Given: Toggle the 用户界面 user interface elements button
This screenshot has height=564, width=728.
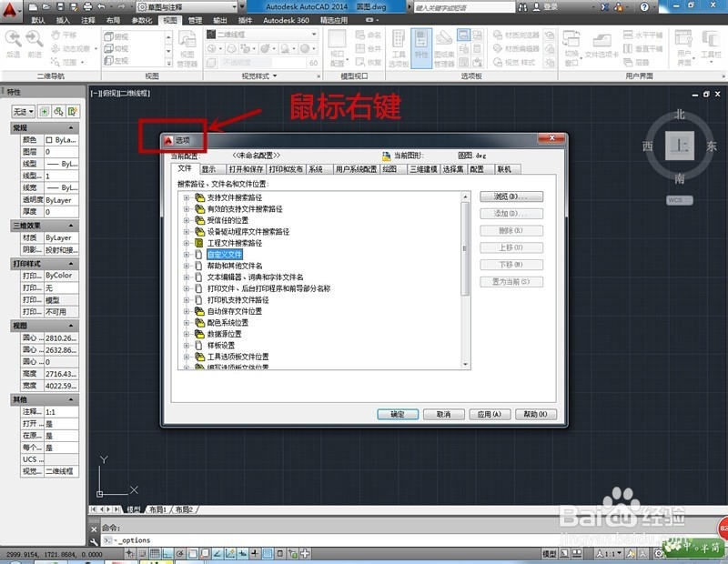Looking at the screenshot, I should (684, 48).
